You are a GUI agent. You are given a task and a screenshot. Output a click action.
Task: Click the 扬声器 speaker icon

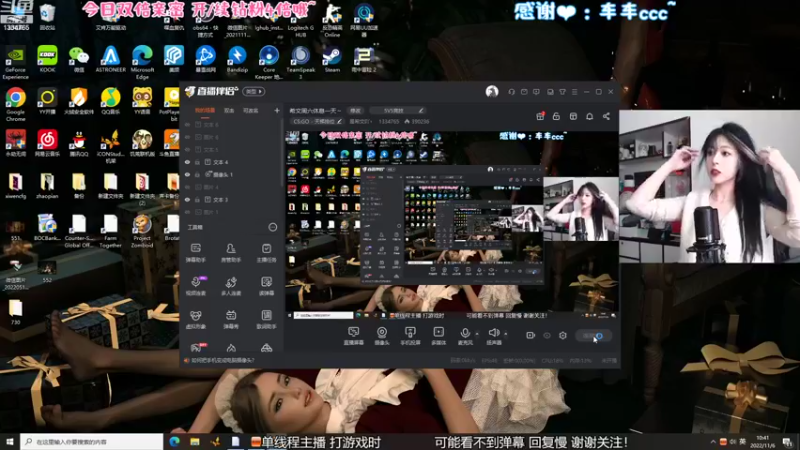click(x=493, y=333)
